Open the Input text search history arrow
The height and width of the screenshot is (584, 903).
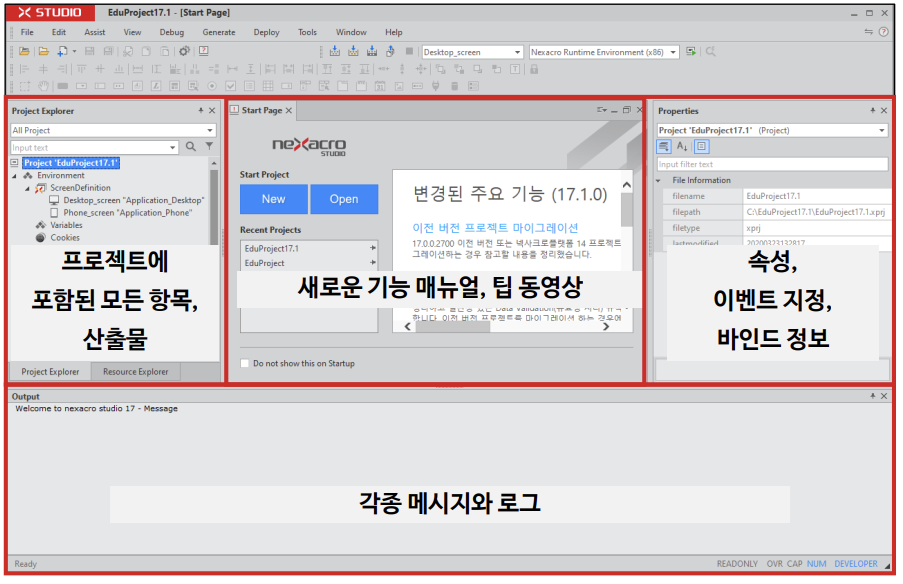click(x=172, y=148)
